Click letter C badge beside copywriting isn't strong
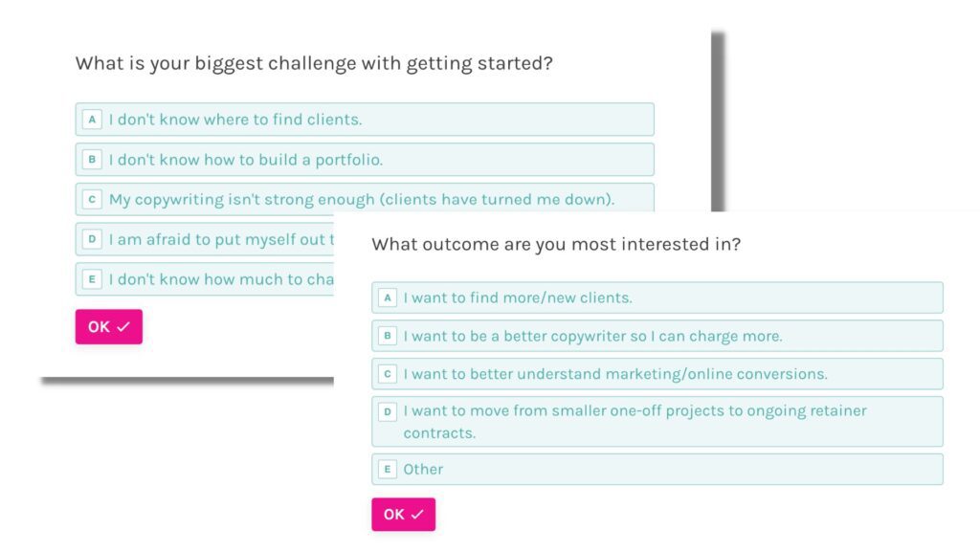 point(92,200)
